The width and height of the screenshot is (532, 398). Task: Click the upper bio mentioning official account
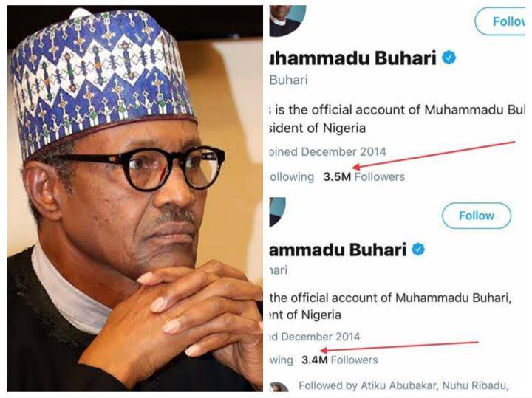(x=397, y=119)
